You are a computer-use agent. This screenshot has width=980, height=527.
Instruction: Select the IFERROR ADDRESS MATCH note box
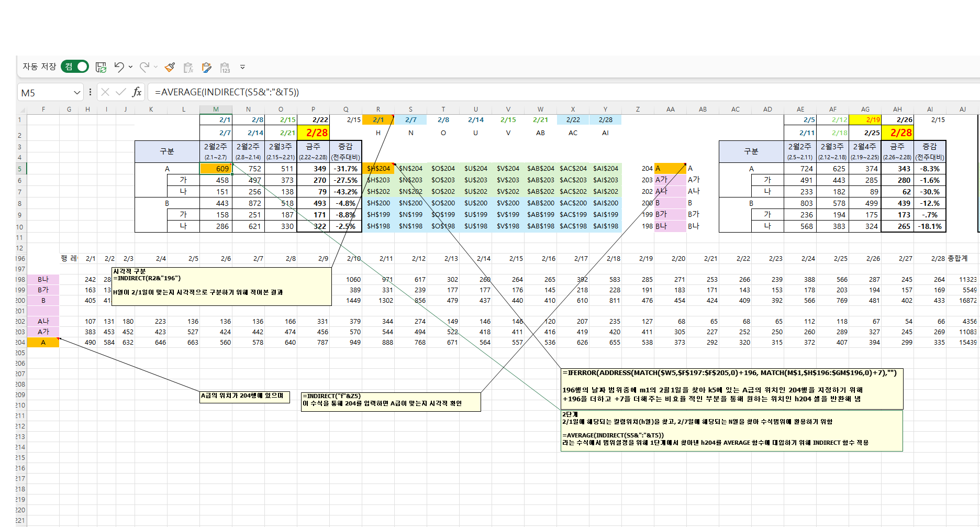point(732,389)
